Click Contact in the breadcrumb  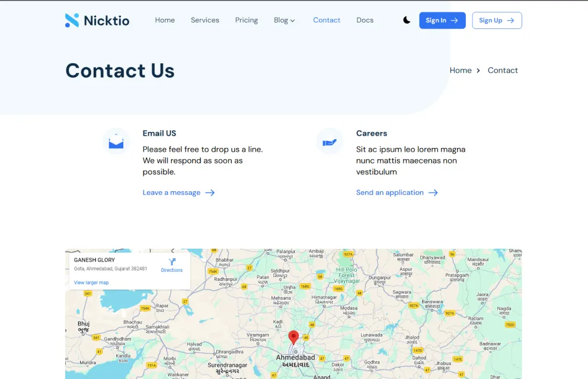[x=503, y=70]
